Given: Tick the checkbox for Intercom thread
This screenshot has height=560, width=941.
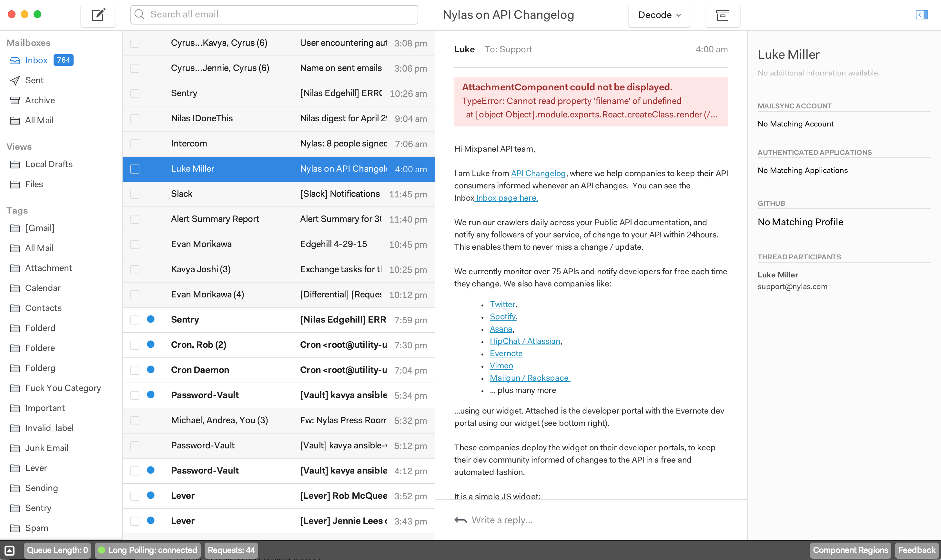Looking at the screenshot, I should pos(135,144).
